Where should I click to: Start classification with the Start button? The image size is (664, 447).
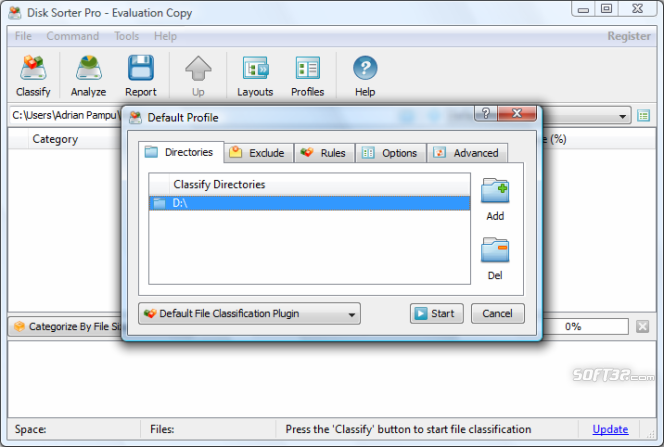pos(437,314)
